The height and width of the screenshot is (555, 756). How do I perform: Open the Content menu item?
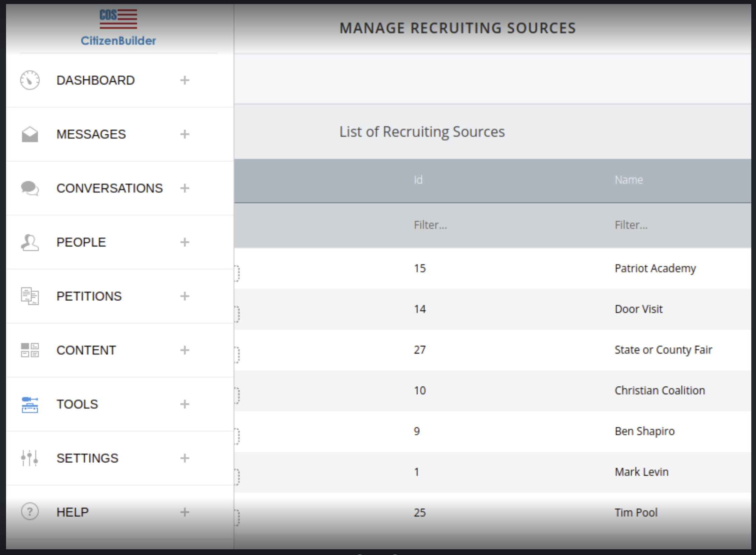[86, 350]
